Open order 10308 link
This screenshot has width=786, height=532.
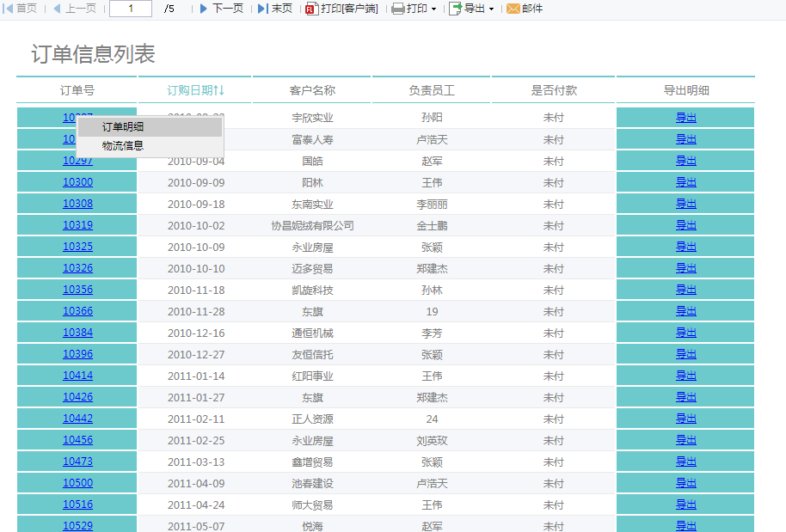(77, 204)
